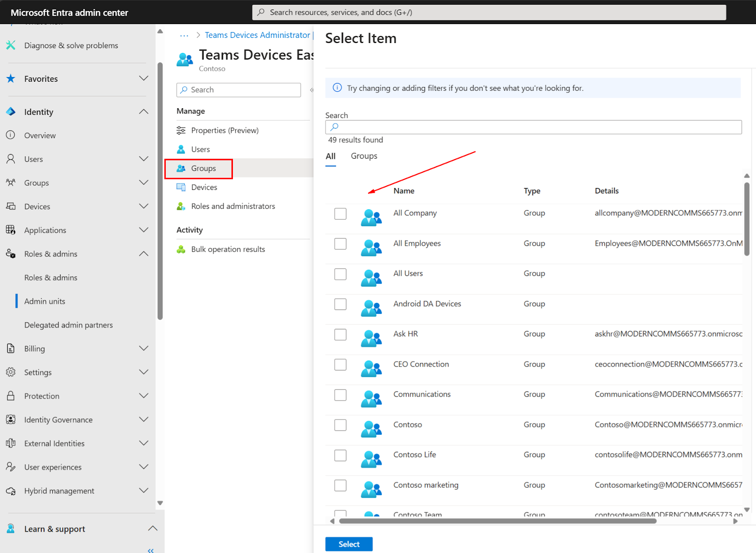Click the Groups icon in left sidebar
Image resolution: width=756 pixels, height=553 pixels.
[10, 182]
